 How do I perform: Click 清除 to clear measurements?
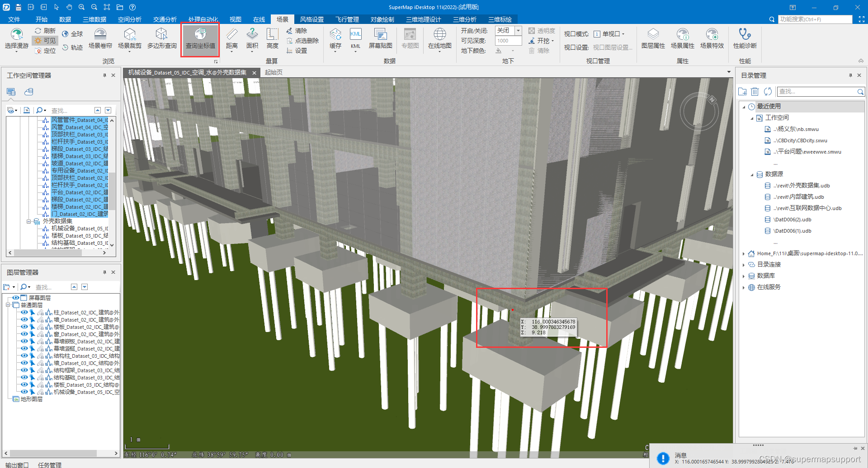[297, 31]
